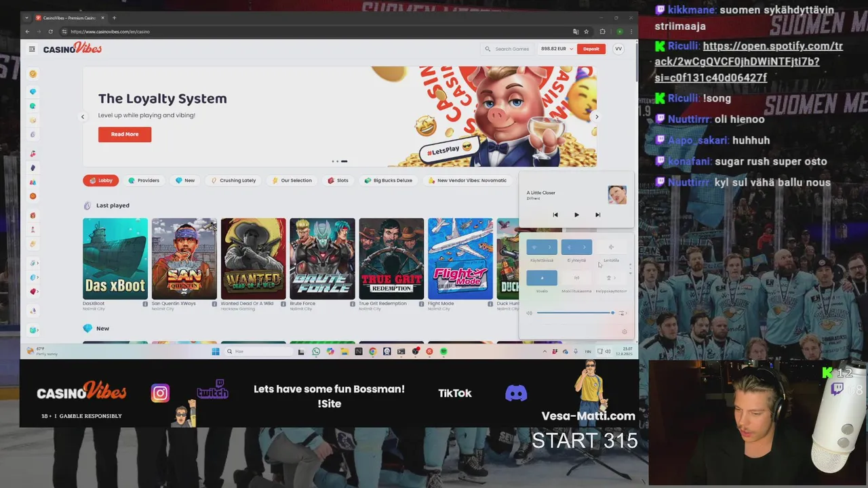The image size is (868, 488).
Task: Open WhatsApp from the taskbar
Action: coord(316,351)
